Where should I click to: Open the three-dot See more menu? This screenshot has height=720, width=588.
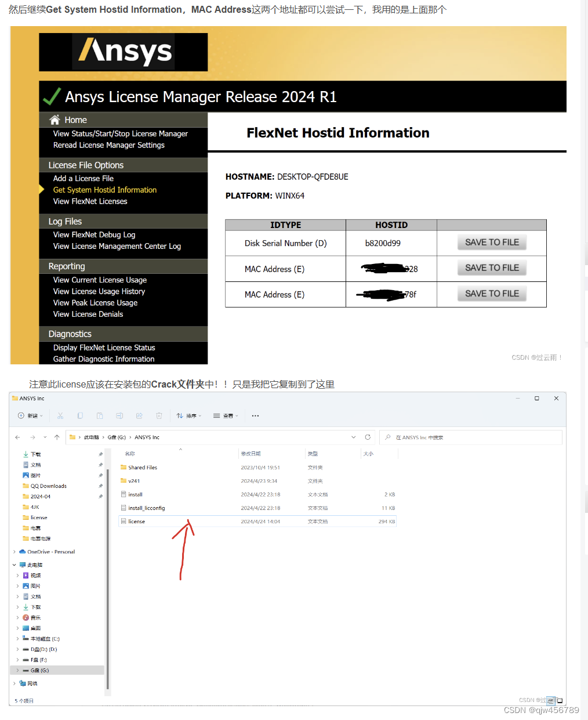pyautogui.click(x=255, y=415)
